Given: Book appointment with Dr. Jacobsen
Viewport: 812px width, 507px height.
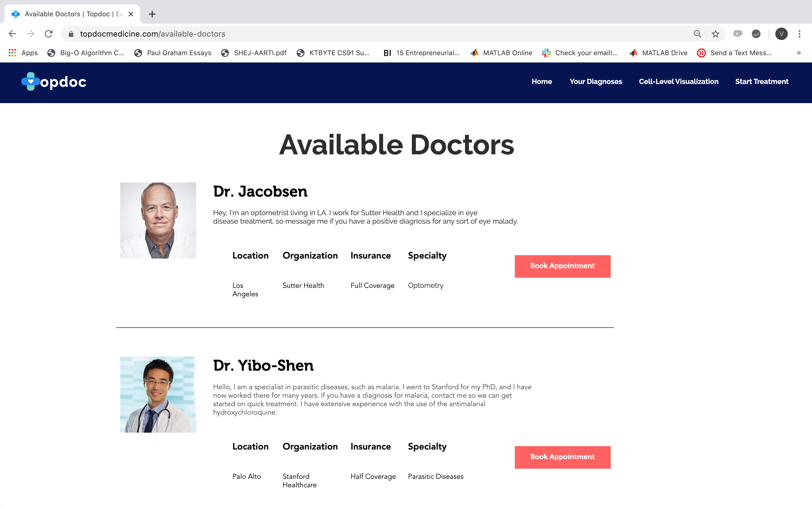Looking at the screenshot, I should (x=562, y=266).
